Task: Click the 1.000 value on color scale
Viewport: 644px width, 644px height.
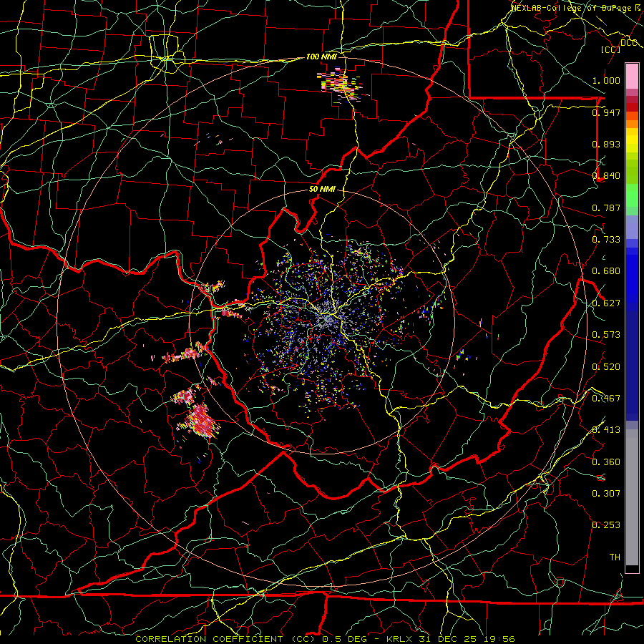Action: [606, 80]
